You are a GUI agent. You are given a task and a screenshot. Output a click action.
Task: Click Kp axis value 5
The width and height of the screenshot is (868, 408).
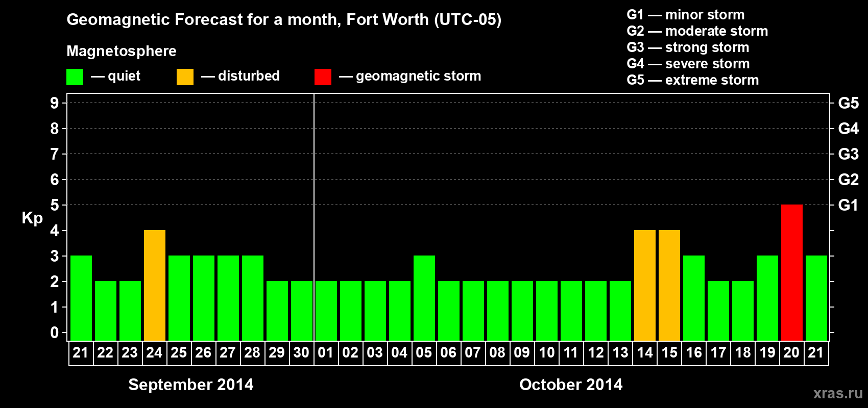click(x=55, y=205)
